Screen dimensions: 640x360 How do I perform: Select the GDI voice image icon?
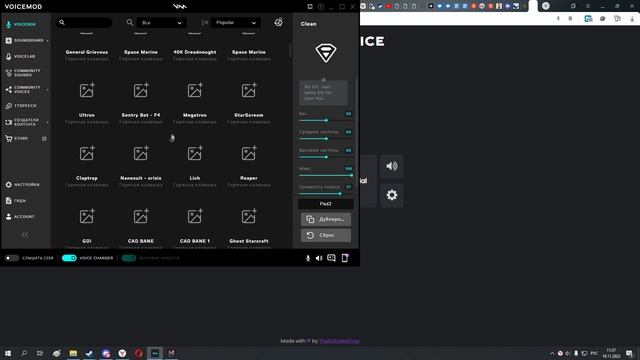[x=87, y=216]
